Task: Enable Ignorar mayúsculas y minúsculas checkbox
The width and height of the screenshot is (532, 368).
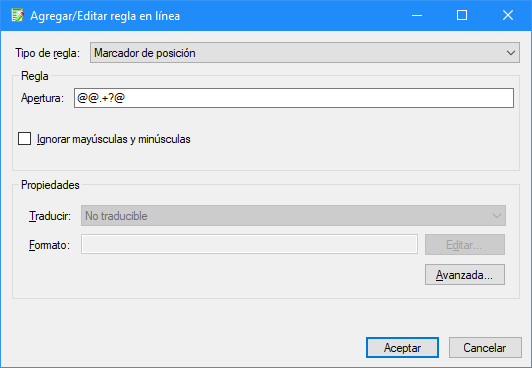Action: coord(24,139)
